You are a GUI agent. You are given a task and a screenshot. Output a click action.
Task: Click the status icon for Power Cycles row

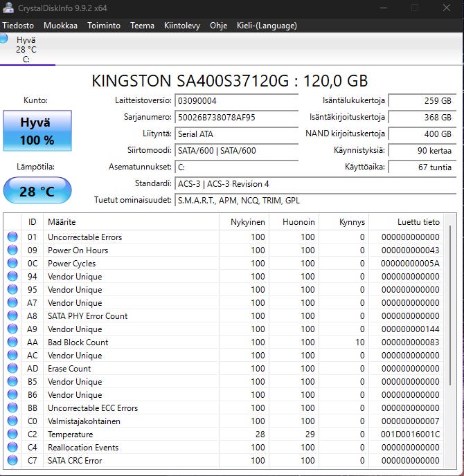(12, 263)
